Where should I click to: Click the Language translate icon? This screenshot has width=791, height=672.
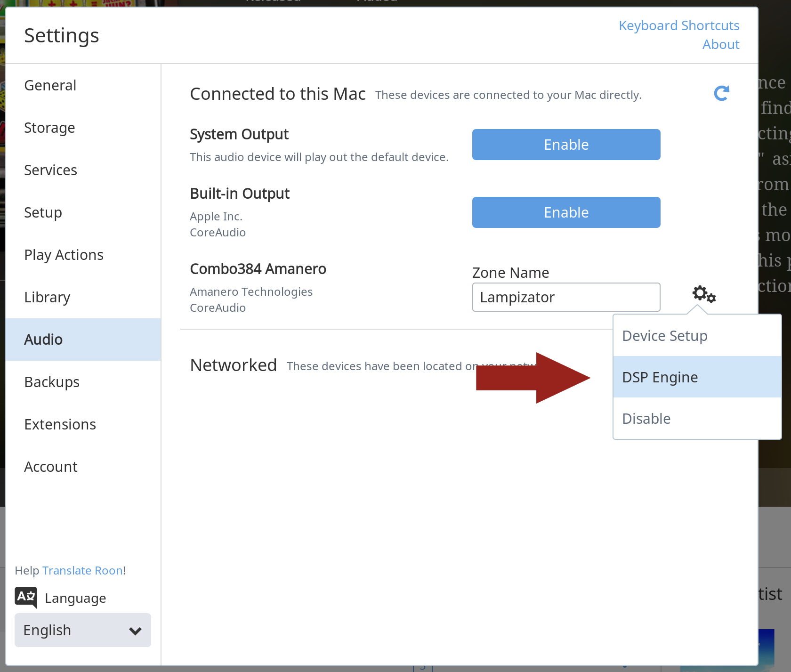coord(26,597)
